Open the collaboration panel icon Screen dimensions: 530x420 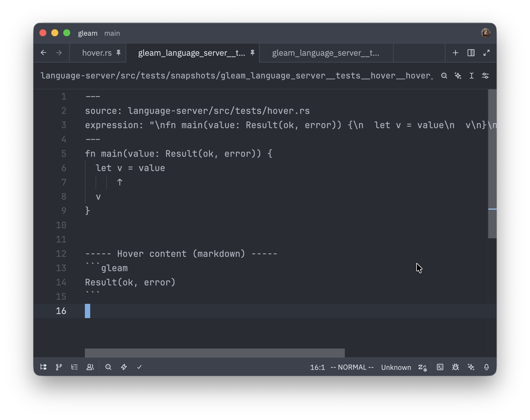tap(90, 367)
